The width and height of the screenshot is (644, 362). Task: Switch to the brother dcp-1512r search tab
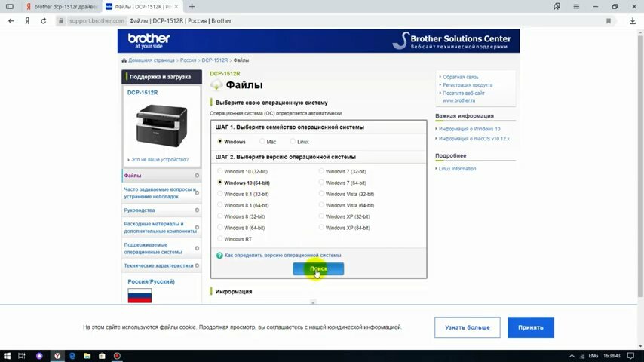[62, 7]
